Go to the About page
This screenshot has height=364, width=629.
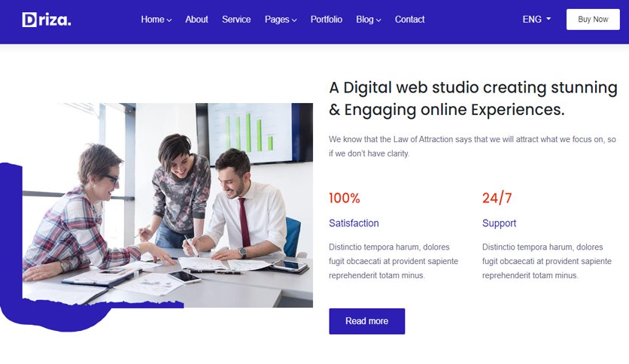pos(196,20)
